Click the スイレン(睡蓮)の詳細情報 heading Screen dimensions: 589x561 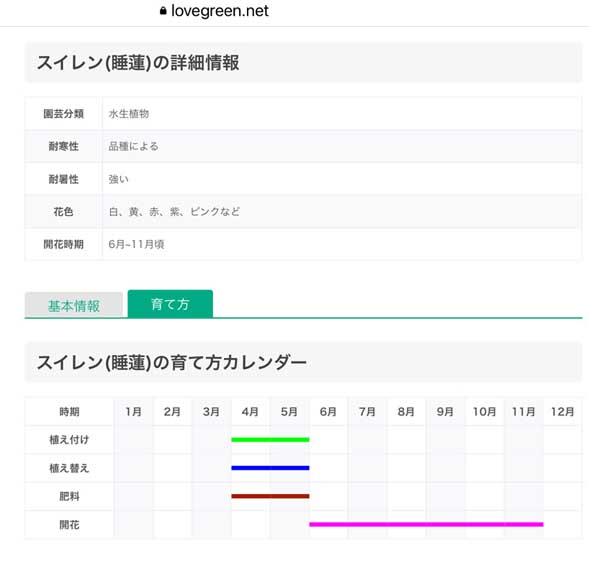point(138,62)
